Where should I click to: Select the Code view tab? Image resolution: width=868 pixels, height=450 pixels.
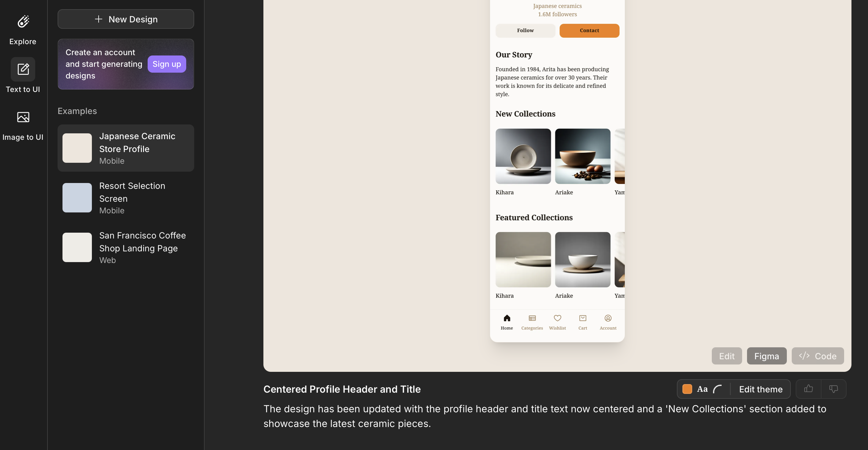coord(817,356)
